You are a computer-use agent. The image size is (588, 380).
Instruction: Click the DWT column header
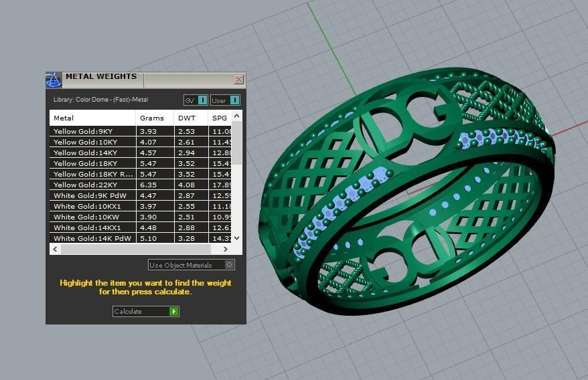click(x=191, y=118)
